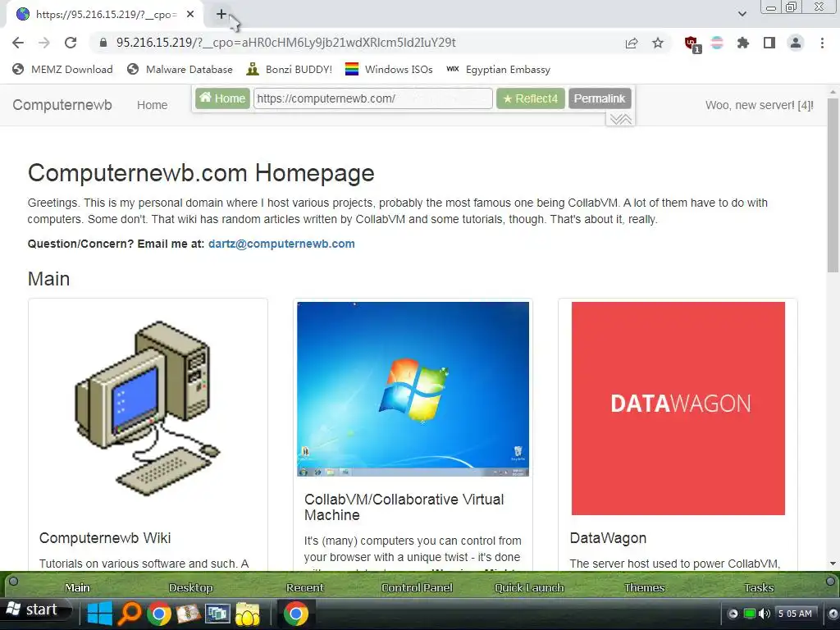Open the Computernewb Wiki computer image
The image size is (840, 630).
tap(148, 409)
